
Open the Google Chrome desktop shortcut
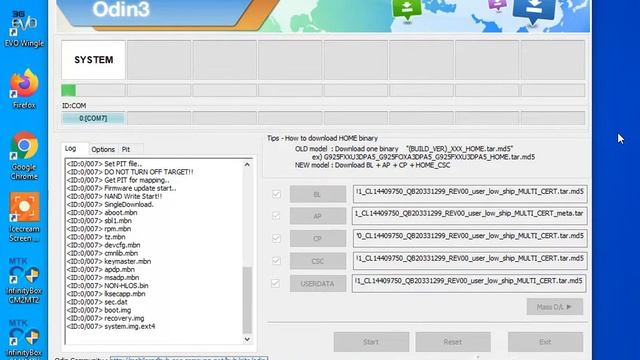click(x=24, y=156)
